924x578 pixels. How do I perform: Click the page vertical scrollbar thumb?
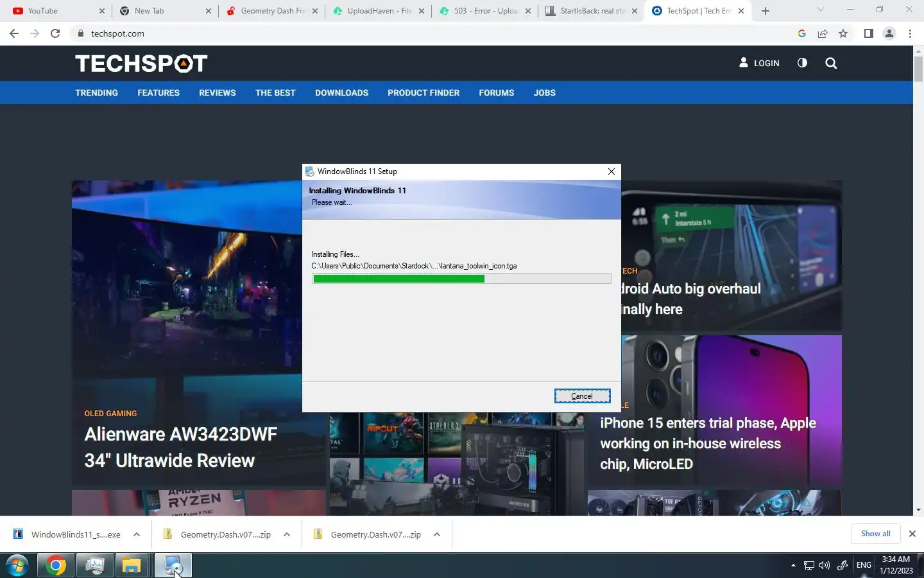click(x=918, y=69)
